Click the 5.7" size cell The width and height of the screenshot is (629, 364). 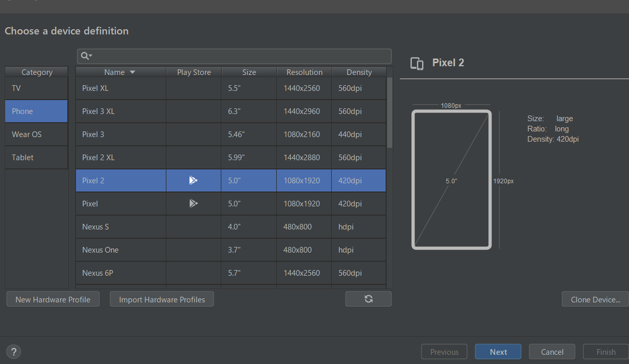tap(249, 273)
